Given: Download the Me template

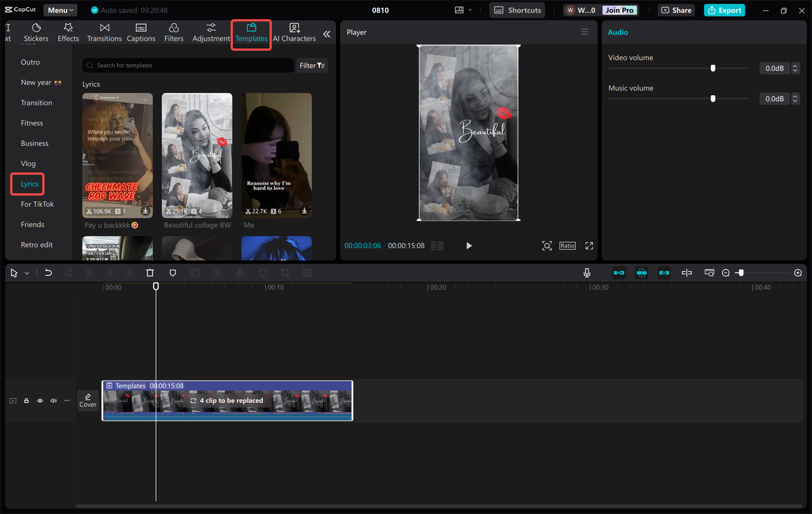Looking at the screenshot, I should [x=304, y=211].
